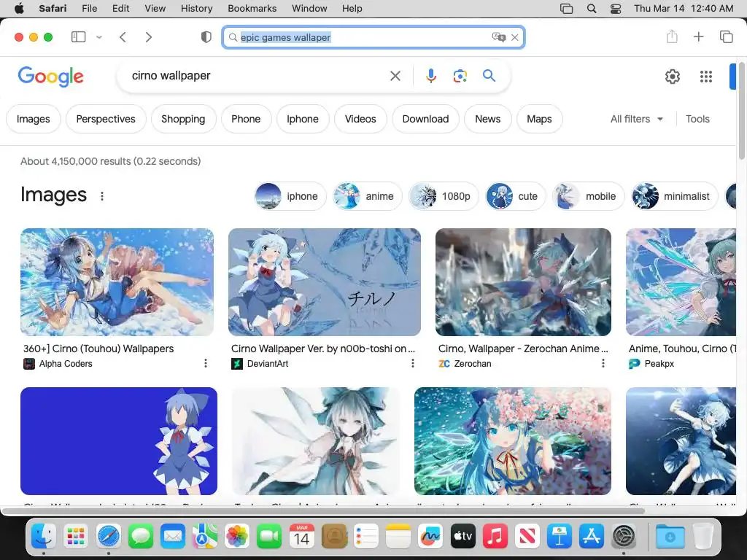747x560 pixels.
Task: Open the flat blue background Cirno thumbnail
Action: [x=119, y=441]
